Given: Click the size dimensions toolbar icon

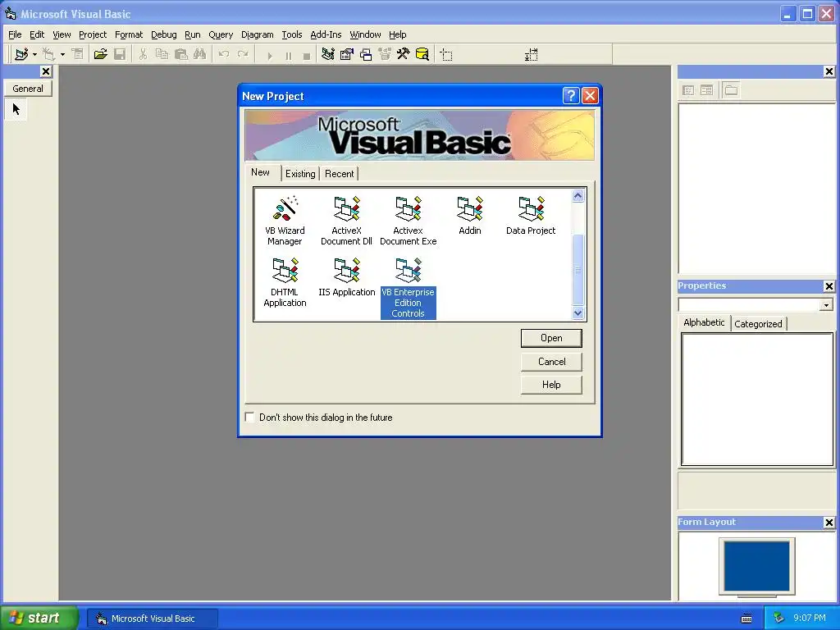Looking at the screenshot, I should 531,55.
